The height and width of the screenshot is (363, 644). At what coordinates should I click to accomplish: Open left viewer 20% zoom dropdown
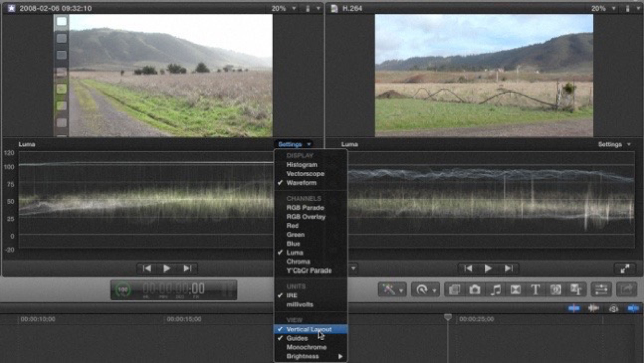click(283, 9)
